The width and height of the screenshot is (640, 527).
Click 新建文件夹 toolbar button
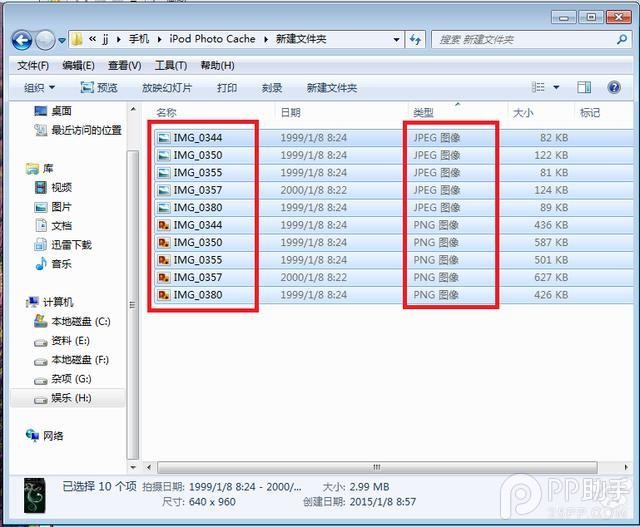click(x=332, y=87)
